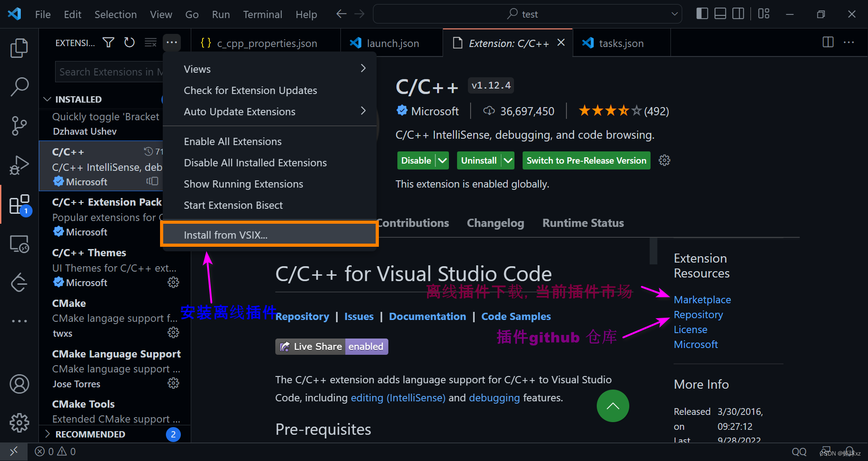Focus the Search Extensions input field
The image size is (868, 461).
pyautogui.click(x=109, y=72)
